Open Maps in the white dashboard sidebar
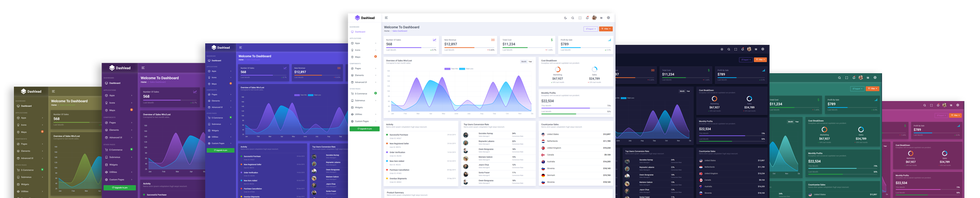 (364, 57)
